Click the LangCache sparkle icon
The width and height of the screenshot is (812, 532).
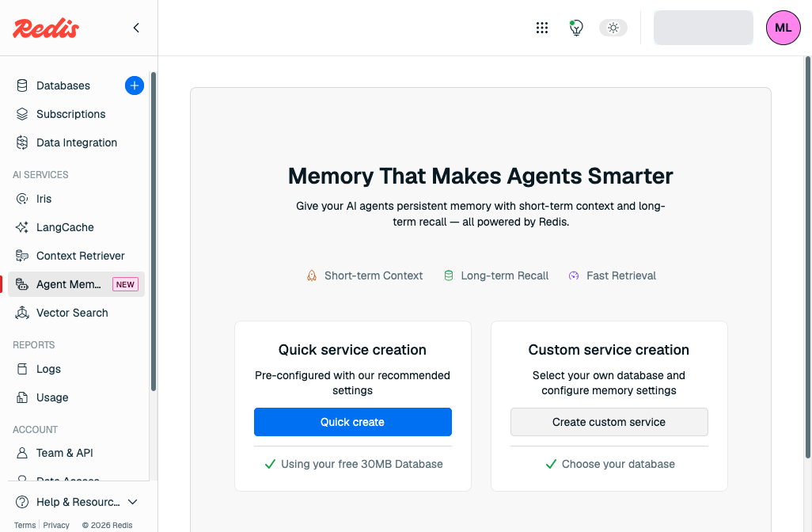pyautogui.click(x=21, y=227)
